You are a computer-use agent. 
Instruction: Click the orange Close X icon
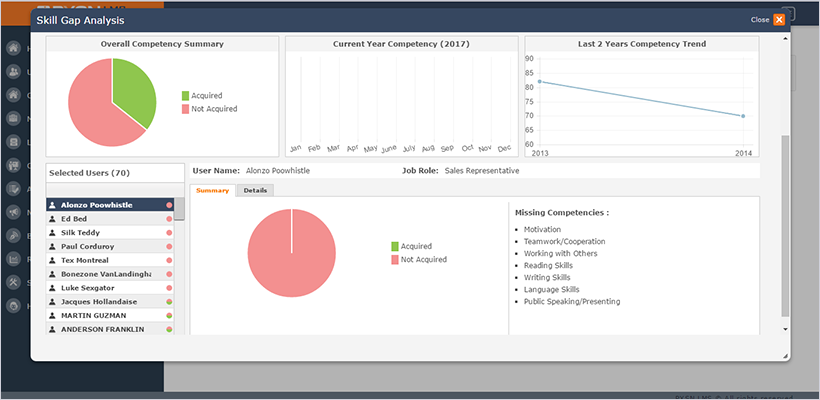point(779,20)
